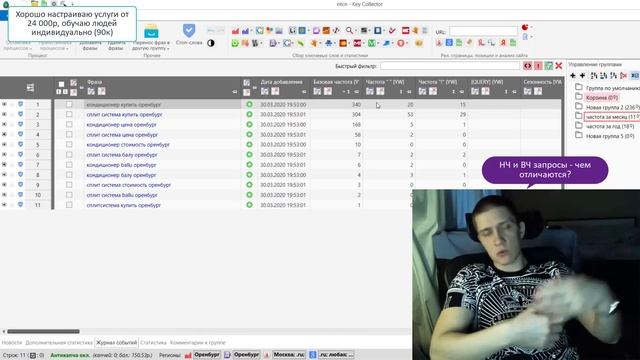640x360 pixels.
Task: Click the Москва: .ru region button
Action: (x=289, y=355)
